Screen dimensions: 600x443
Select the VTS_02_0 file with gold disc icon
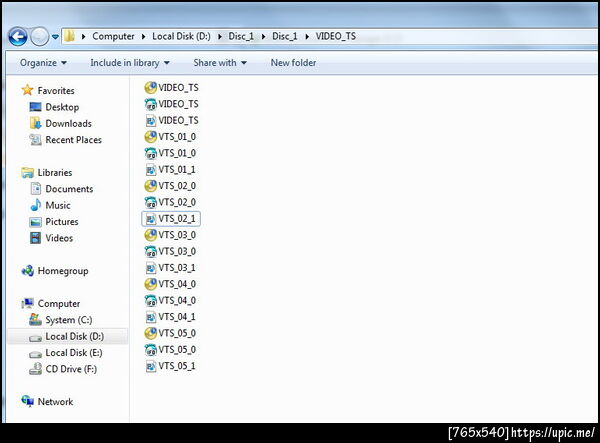coord(170,186)
